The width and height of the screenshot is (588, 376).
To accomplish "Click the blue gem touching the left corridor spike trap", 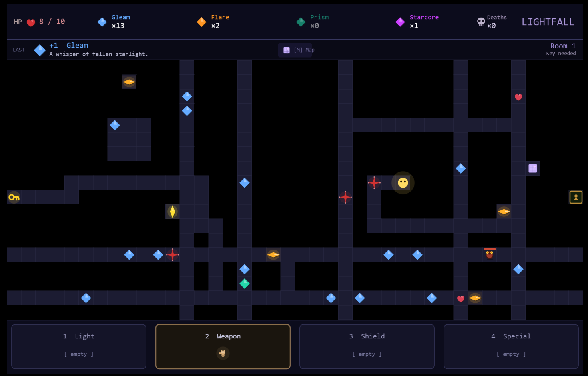I will click(158, 255).
